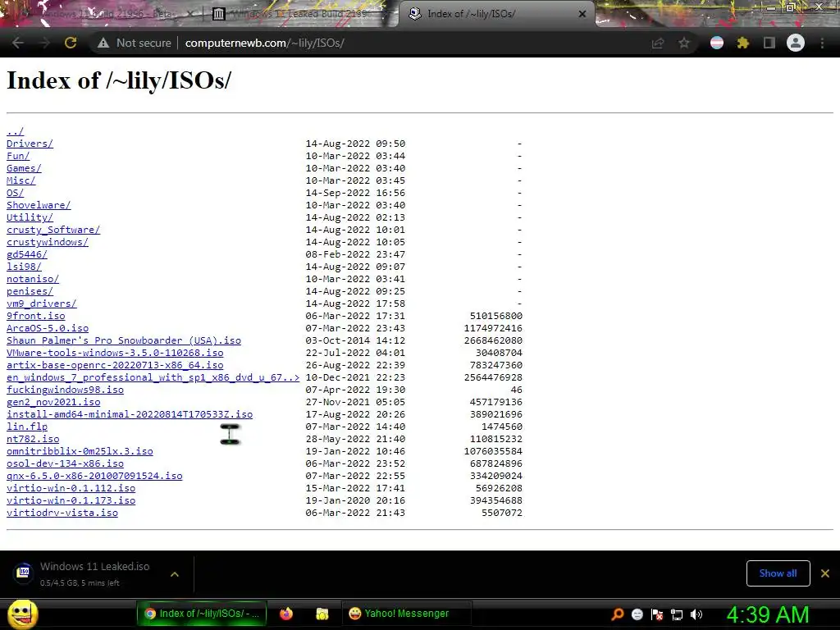
Task: Switch to the Windows 11 build 21996 tab
Action: (102, 14)
